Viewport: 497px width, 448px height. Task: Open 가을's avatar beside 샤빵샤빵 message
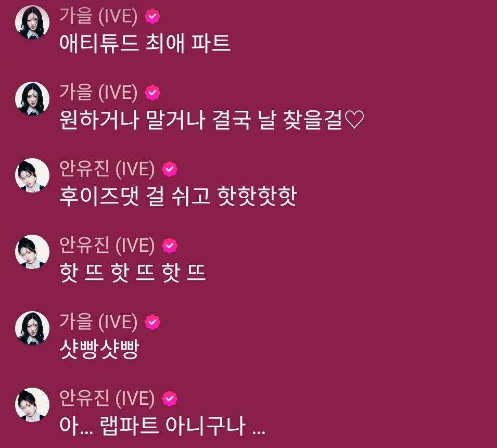click(32, 328)
